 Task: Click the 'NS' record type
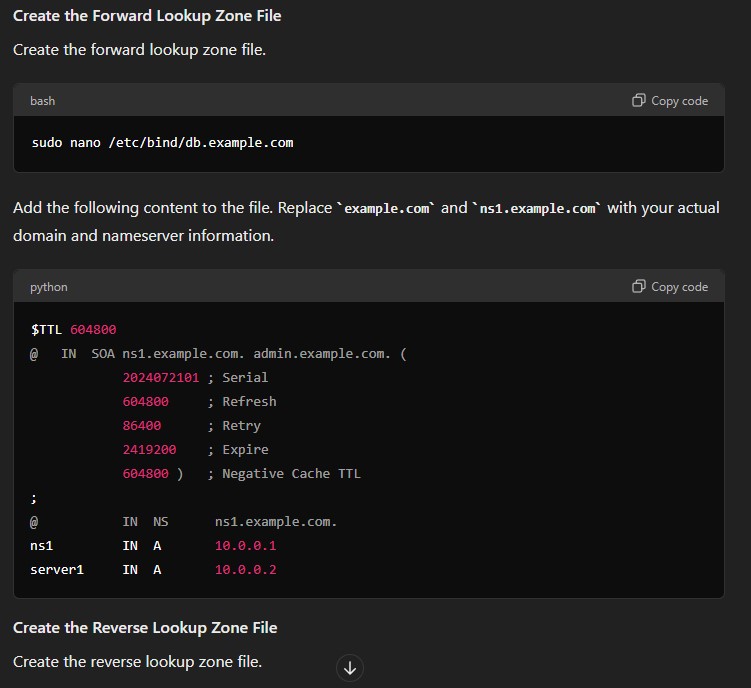160,521
